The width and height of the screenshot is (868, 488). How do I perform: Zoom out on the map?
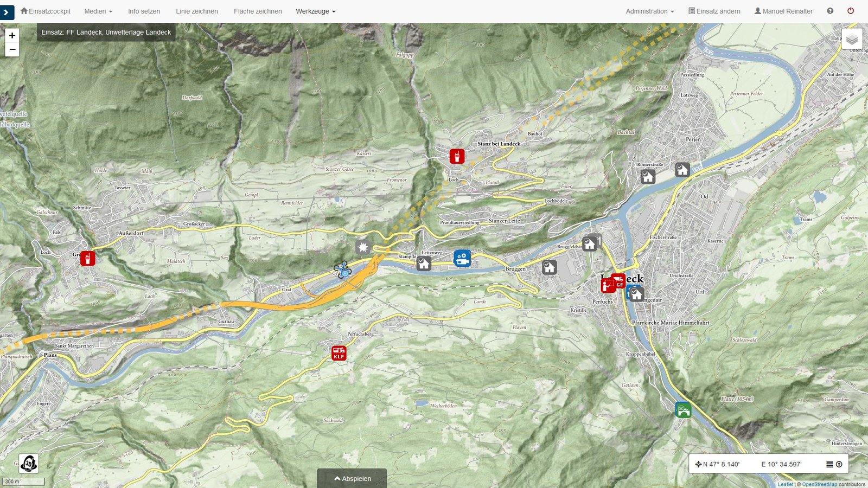(x=12, y=49)
